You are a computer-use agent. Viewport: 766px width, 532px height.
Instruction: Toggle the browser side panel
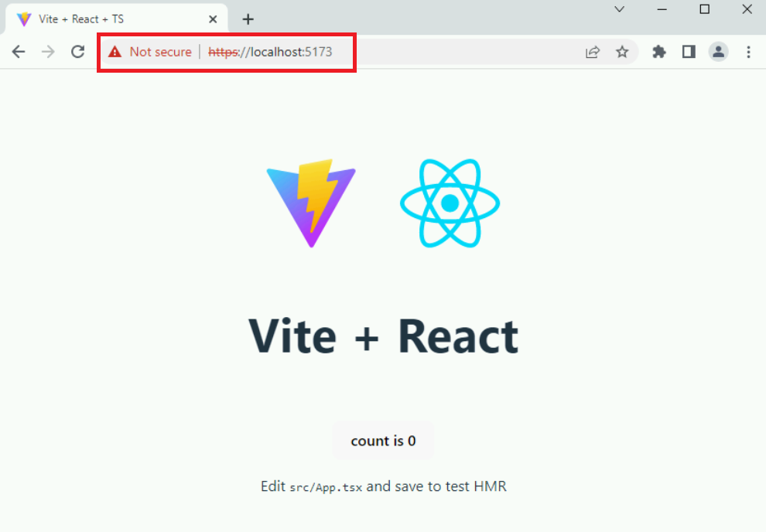689,52
